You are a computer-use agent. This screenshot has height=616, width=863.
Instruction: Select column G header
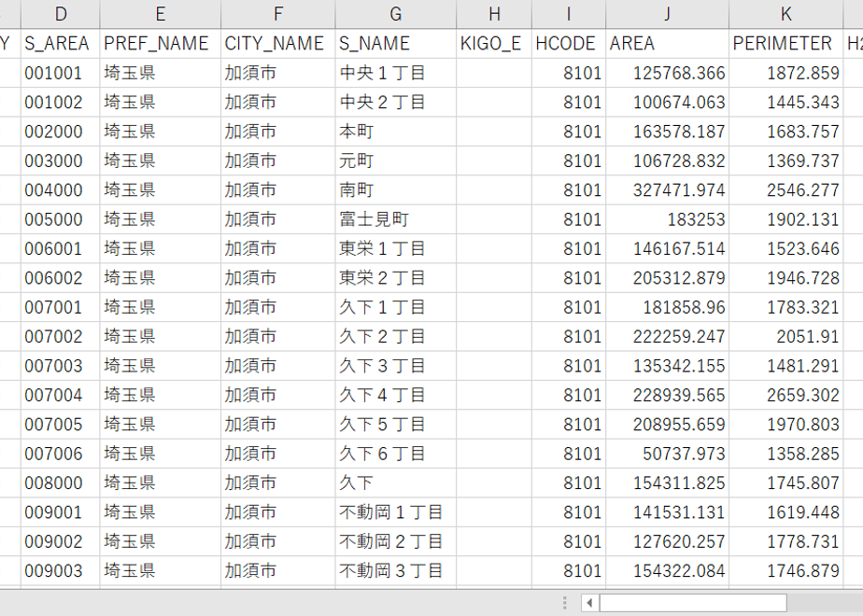(395, 14)
